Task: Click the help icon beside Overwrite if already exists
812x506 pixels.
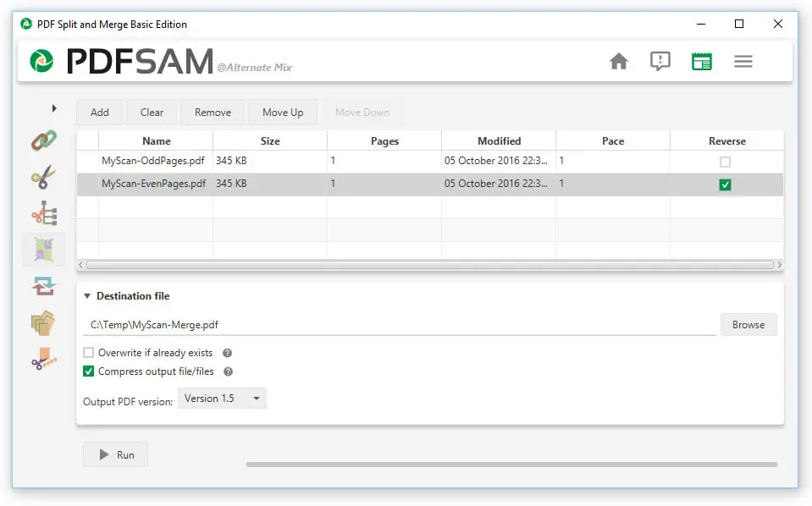Action: coord(227,353)
